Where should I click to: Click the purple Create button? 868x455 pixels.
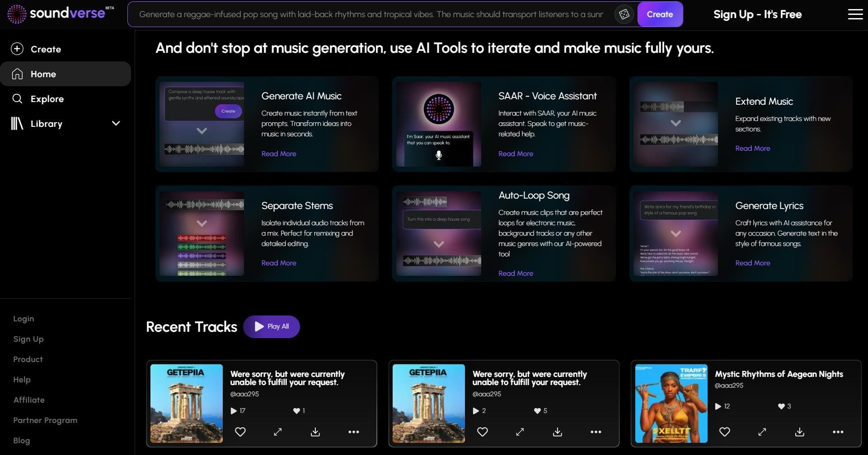pos(660,14)
